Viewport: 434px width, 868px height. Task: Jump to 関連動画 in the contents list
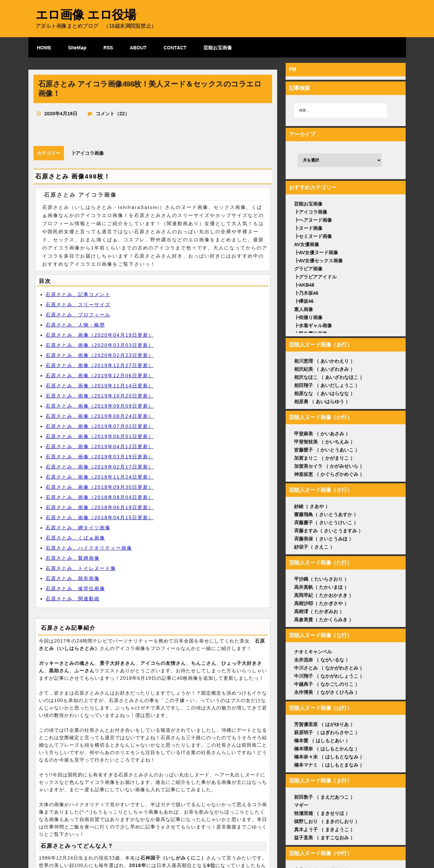(72, 599)
